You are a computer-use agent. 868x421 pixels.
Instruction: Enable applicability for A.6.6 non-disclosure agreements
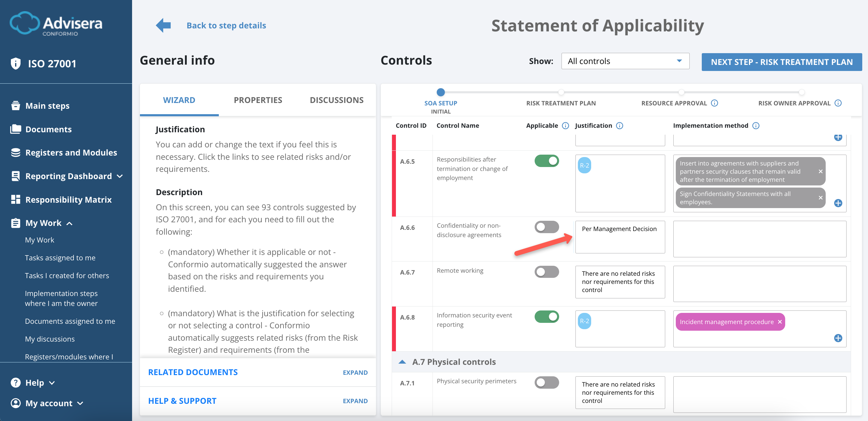546,227
